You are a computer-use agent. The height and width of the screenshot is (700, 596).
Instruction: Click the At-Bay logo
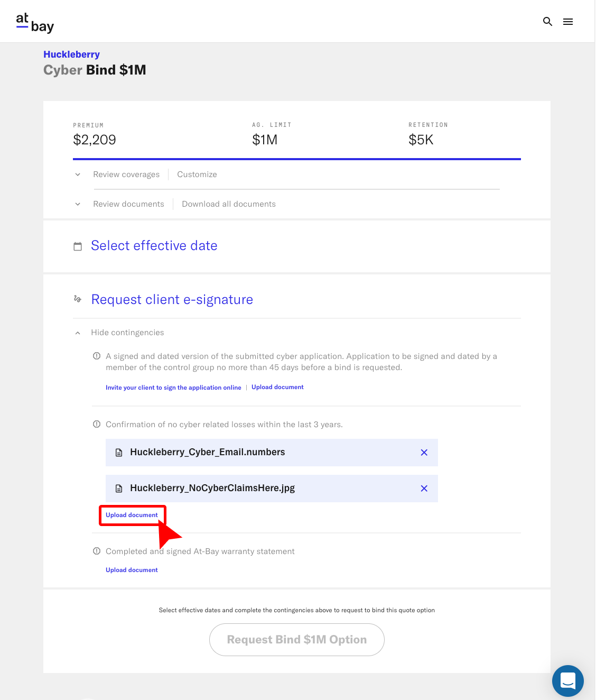pyautogui.click(x=34, y=22)
